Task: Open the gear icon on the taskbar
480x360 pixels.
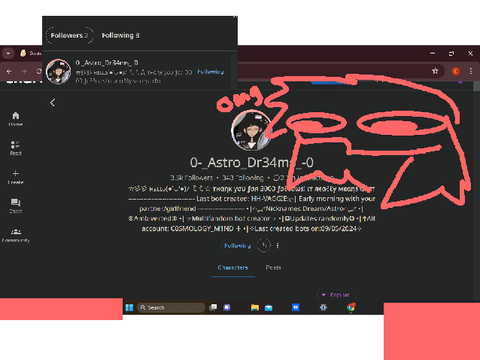Action: click(323, 307)
